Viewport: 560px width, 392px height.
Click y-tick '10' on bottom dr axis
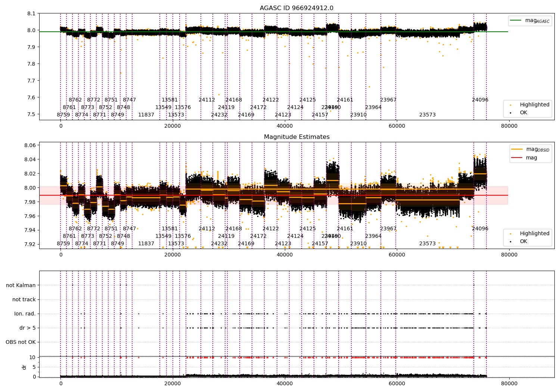[32, 357]
